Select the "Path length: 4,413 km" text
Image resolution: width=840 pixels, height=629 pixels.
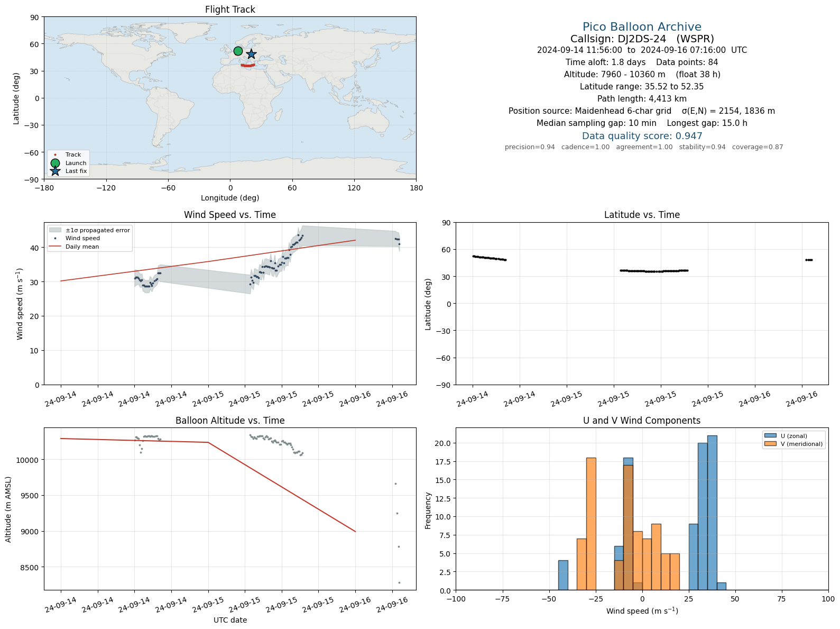click(x=642, y=99)
